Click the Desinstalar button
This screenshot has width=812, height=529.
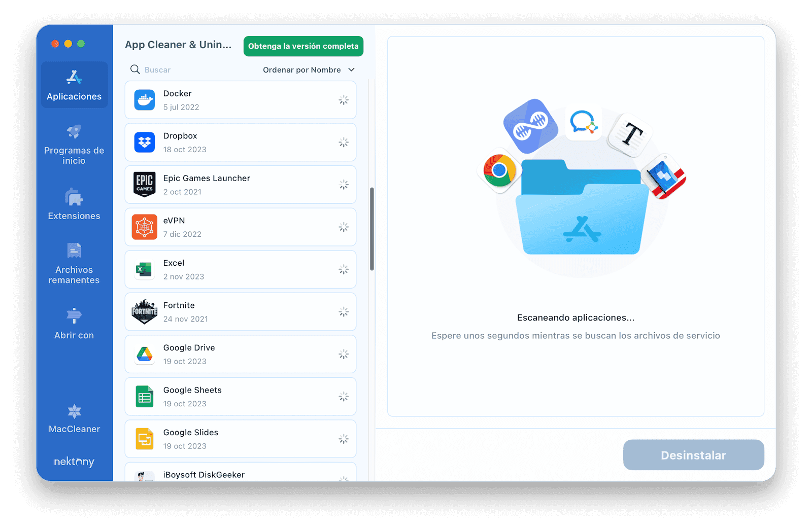point(693,455)
